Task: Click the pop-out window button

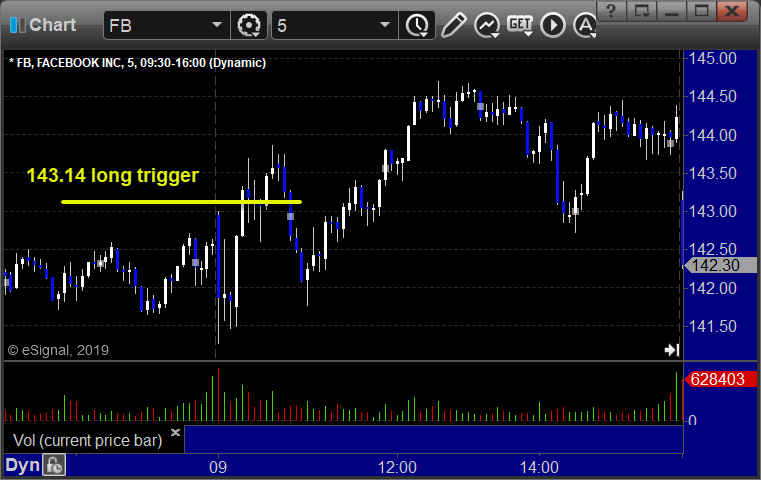Action: click(x=641, y=11)
